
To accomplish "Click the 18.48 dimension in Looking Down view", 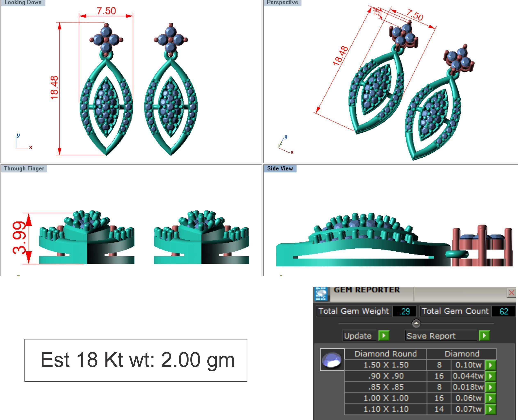I will (54, 88).
